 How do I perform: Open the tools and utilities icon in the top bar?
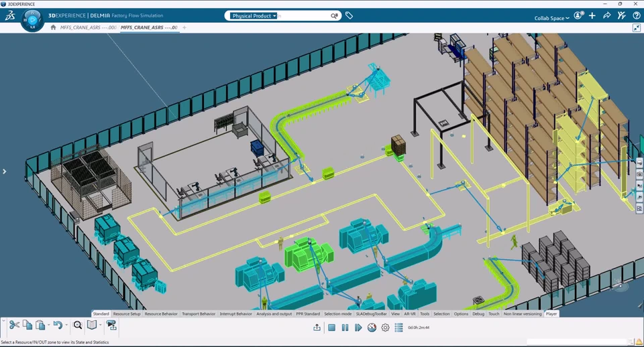pos(621,15)
